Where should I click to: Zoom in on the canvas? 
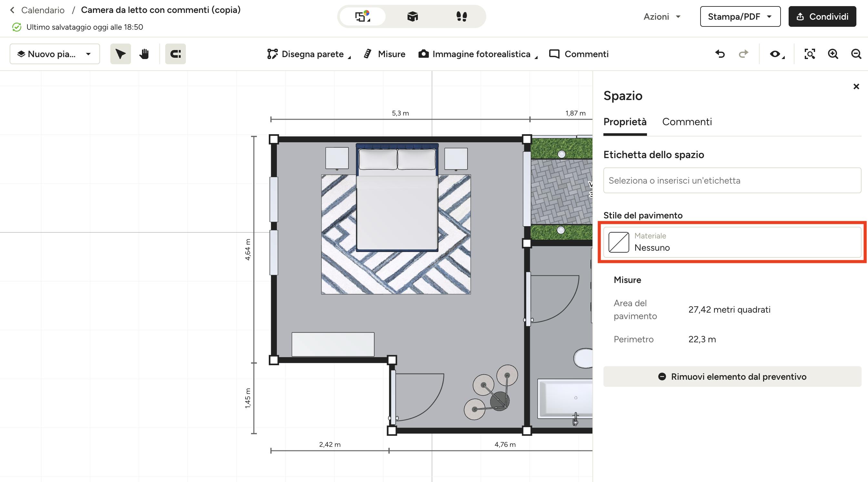833,54
